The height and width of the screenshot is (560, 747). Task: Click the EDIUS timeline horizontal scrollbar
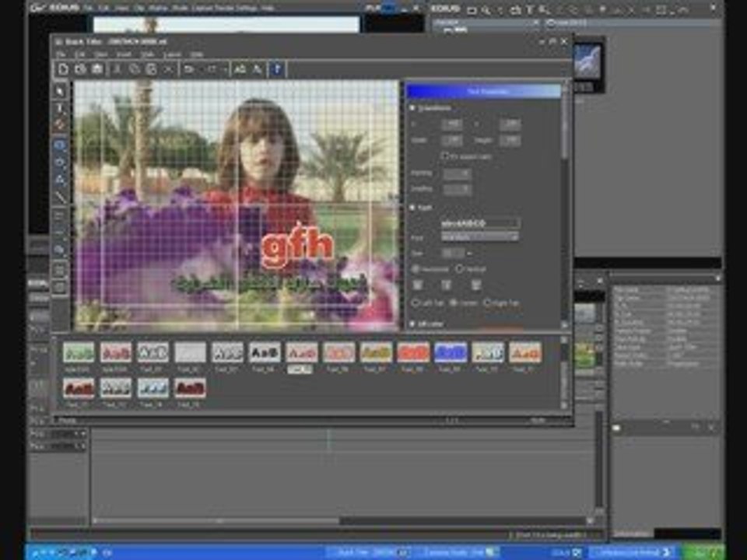coord(341,520)
